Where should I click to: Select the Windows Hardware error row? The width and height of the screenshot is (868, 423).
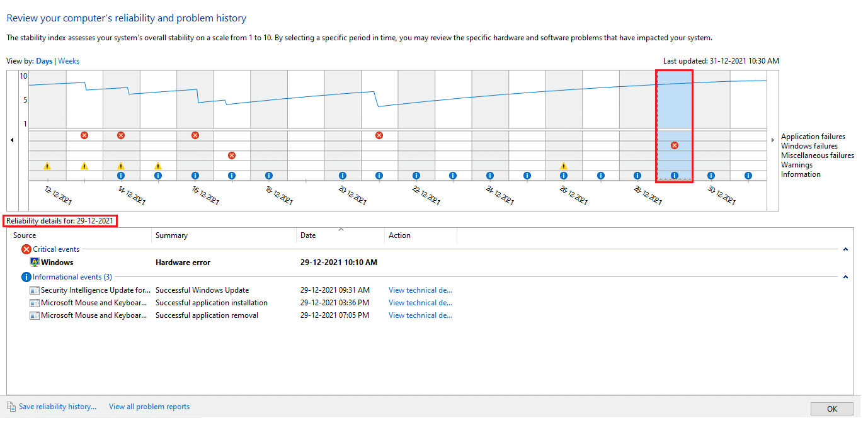tap(183, 262)
